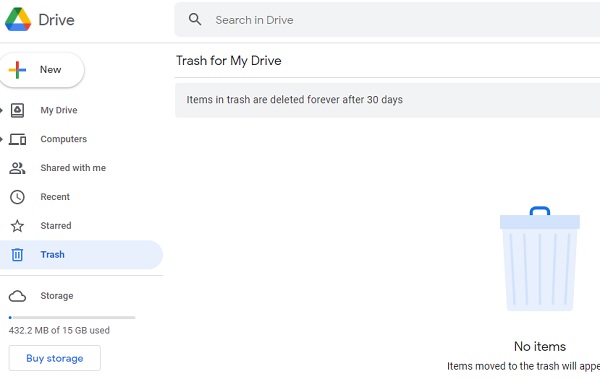This screenshot has height=379, width=600.
Task: Click the Trash bin sidebar icon
Action: pos(17,255)
